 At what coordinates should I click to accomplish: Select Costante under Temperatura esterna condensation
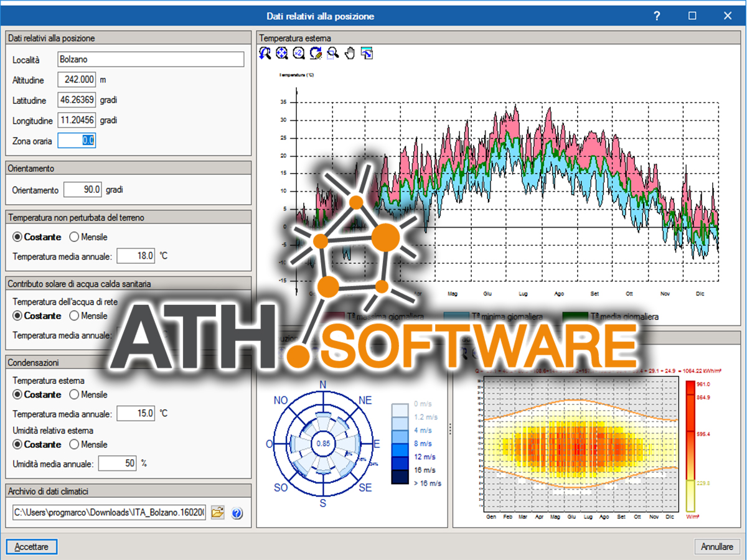point(37,394)
